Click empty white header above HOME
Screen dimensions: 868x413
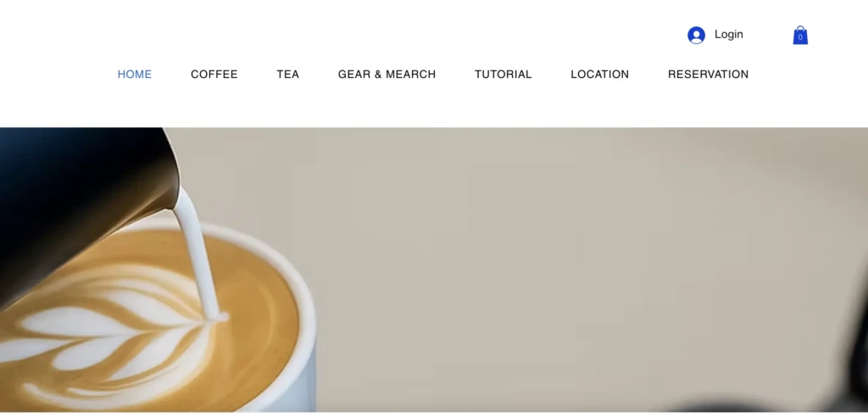(135, 33)
